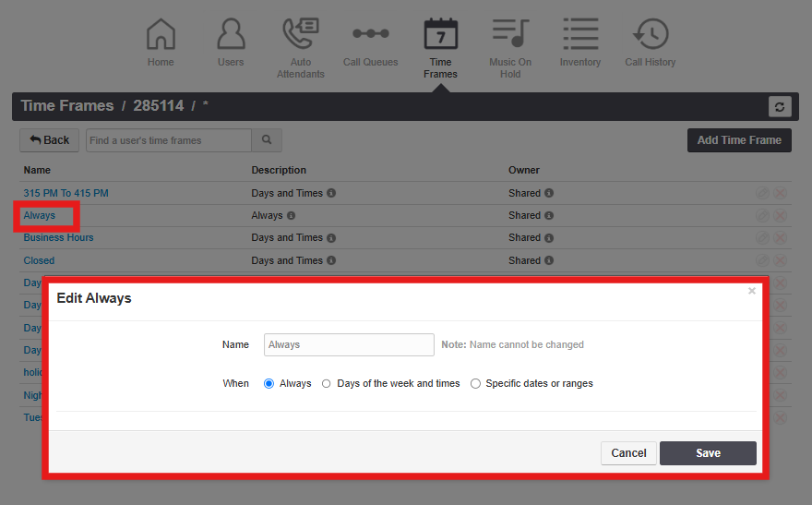Open the Inventory list icon
Image resolution: width=812 pixels, height=505 pixels.
580,35
